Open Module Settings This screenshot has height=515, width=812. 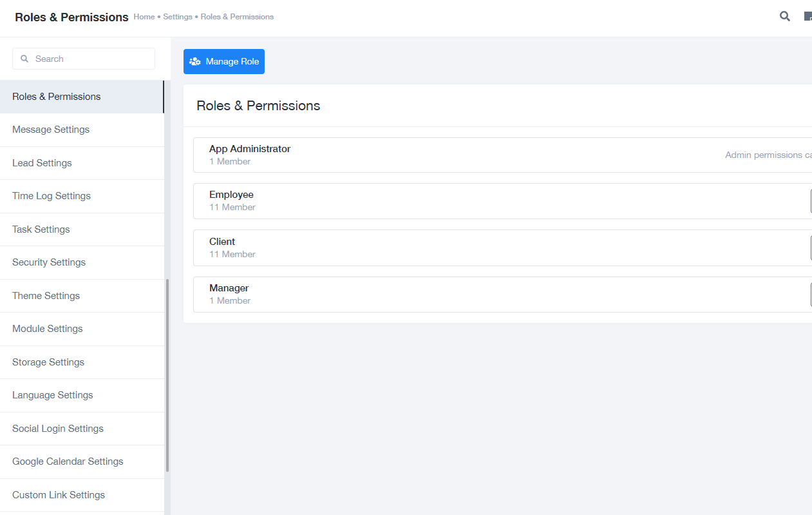(x=48, y=329)
